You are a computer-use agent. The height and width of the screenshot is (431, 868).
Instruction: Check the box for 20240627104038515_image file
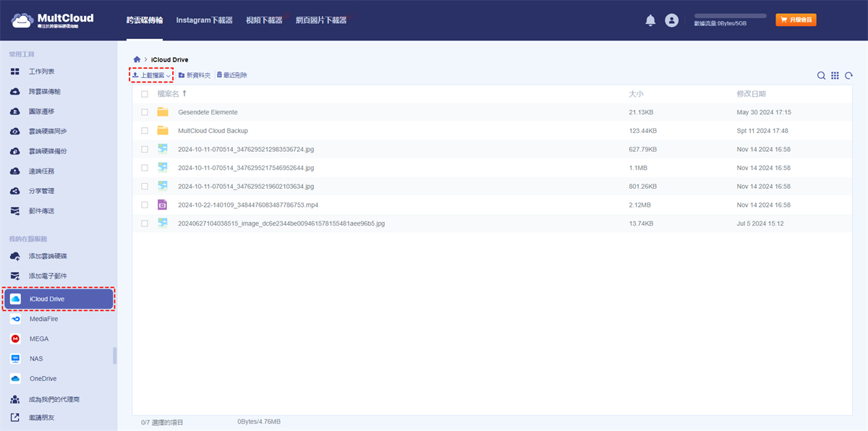click(145, 223)
